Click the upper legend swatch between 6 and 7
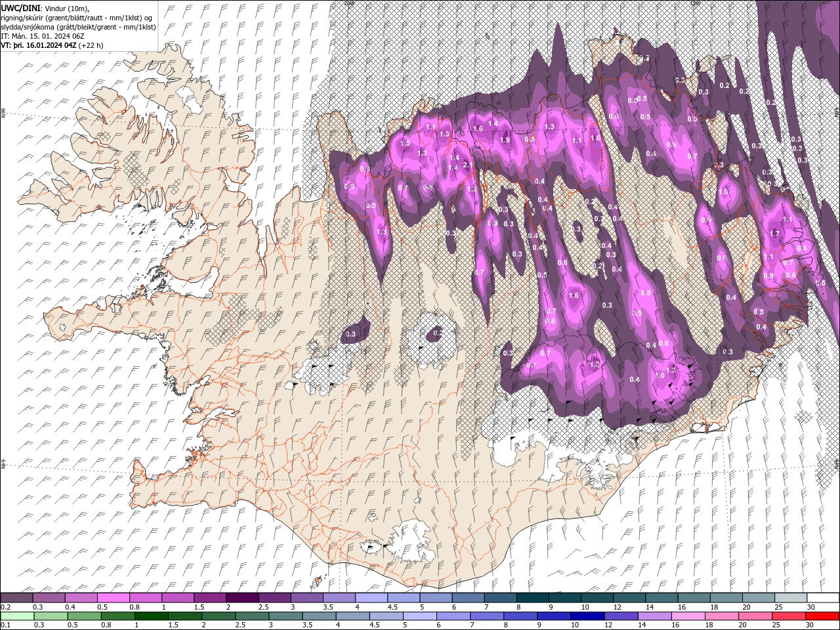 click(x=467, y=598)
